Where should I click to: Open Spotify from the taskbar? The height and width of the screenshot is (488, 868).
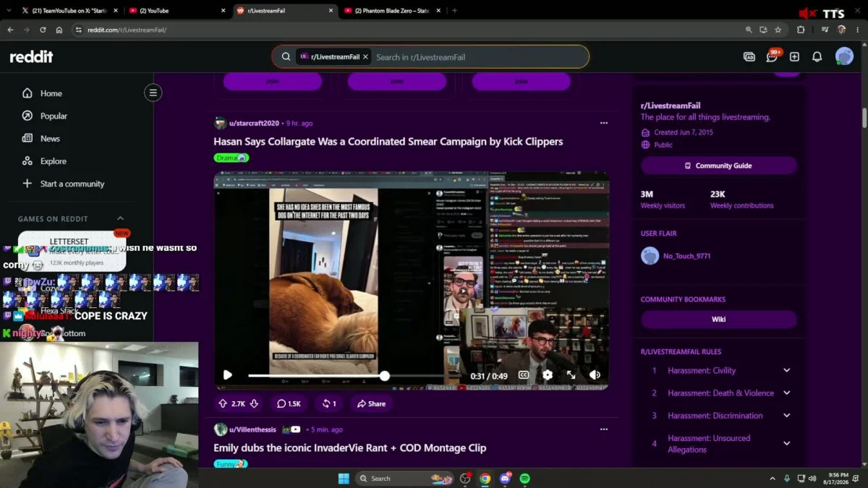coord(525,478)
